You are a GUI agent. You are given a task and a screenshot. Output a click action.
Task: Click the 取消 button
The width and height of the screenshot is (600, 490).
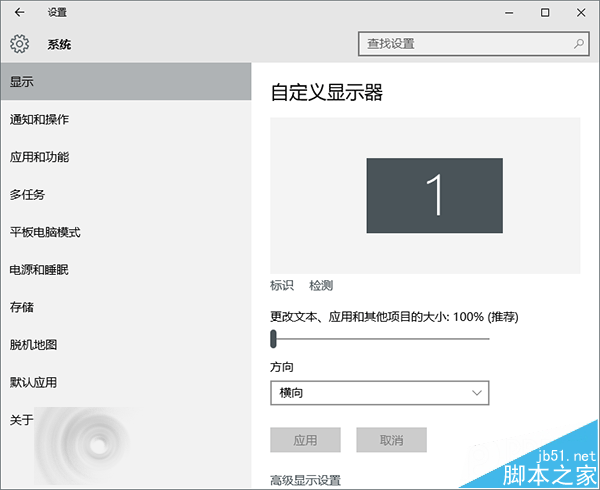point(391,440)
